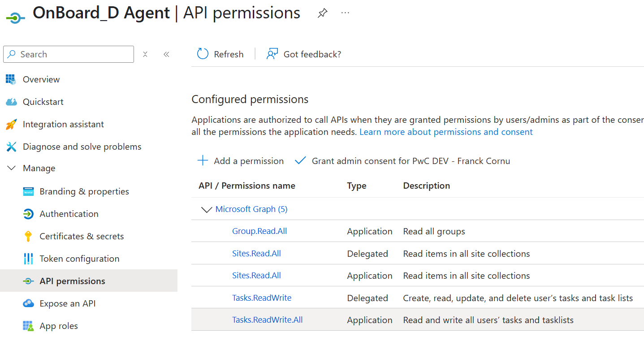Click 'Create, read, update, and delete user's tasks'

pos(518,298)
